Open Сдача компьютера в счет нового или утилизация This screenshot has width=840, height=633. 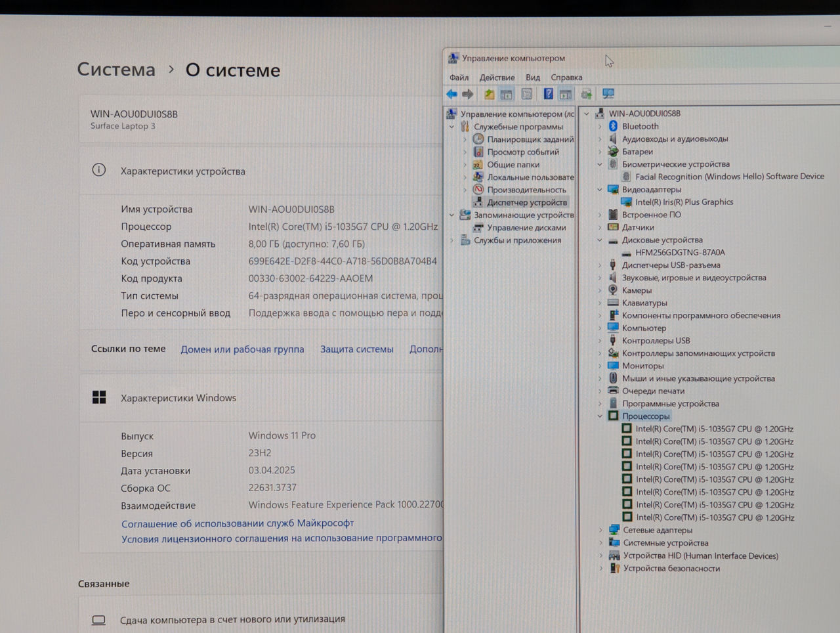click(232, 619)
